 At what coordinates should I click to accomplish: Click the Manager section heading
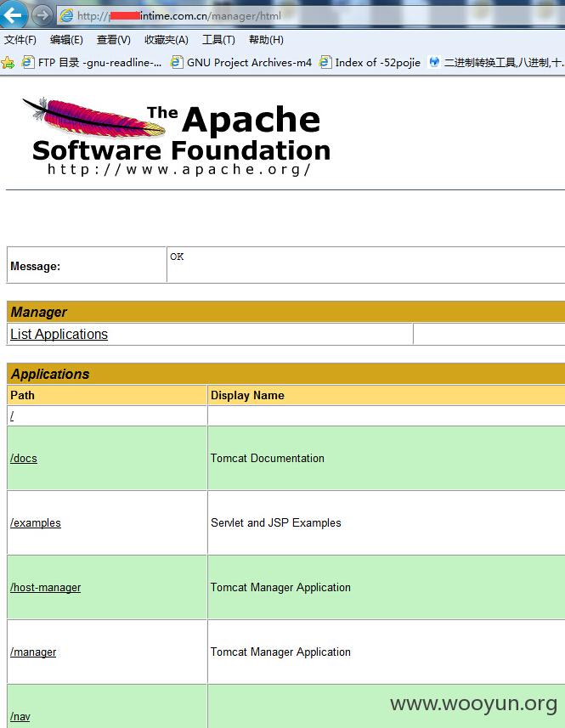39,312
